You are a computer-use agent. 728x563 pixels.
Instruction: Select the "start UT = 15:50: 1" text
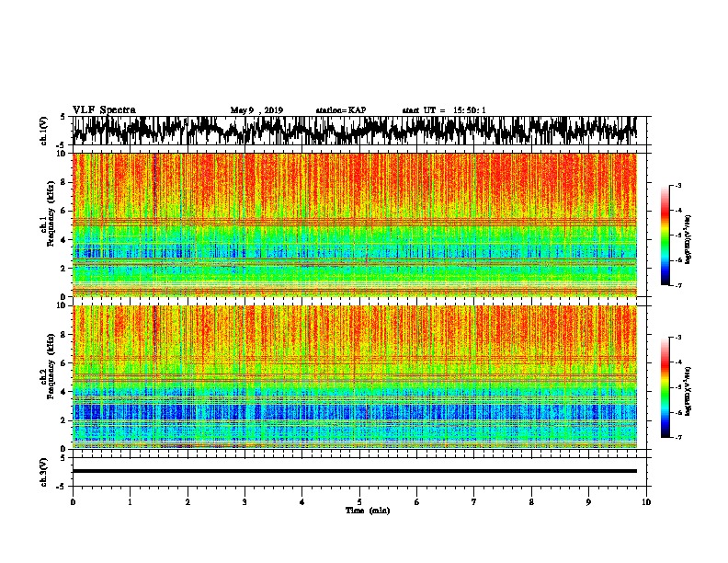tap(444, 110)
